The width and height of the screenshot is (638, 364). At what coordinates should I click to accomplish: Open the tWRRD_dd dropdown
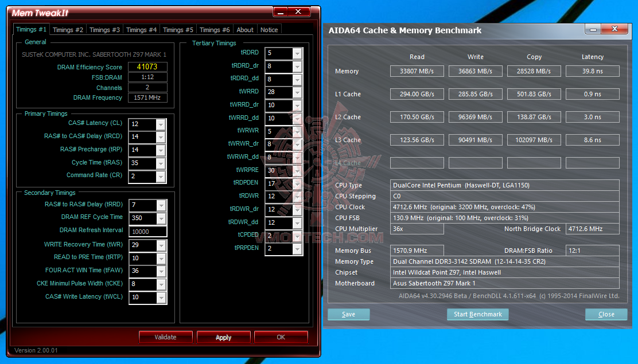297,118
